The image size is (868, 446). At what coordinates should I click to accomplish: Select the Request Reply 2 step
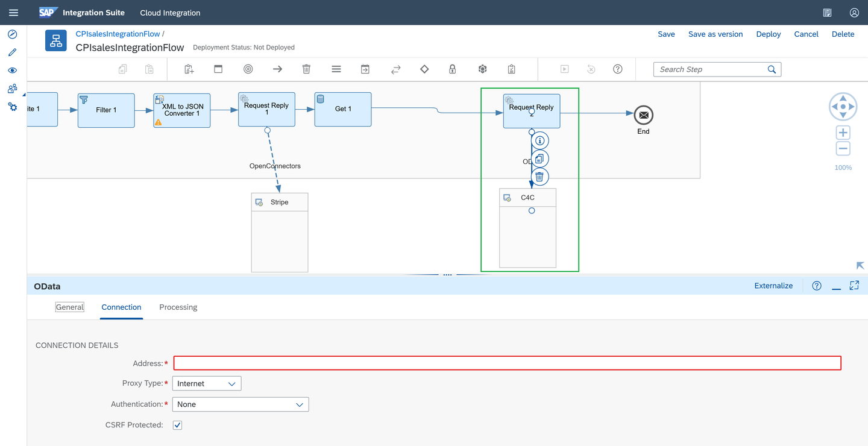coord(532,111)
